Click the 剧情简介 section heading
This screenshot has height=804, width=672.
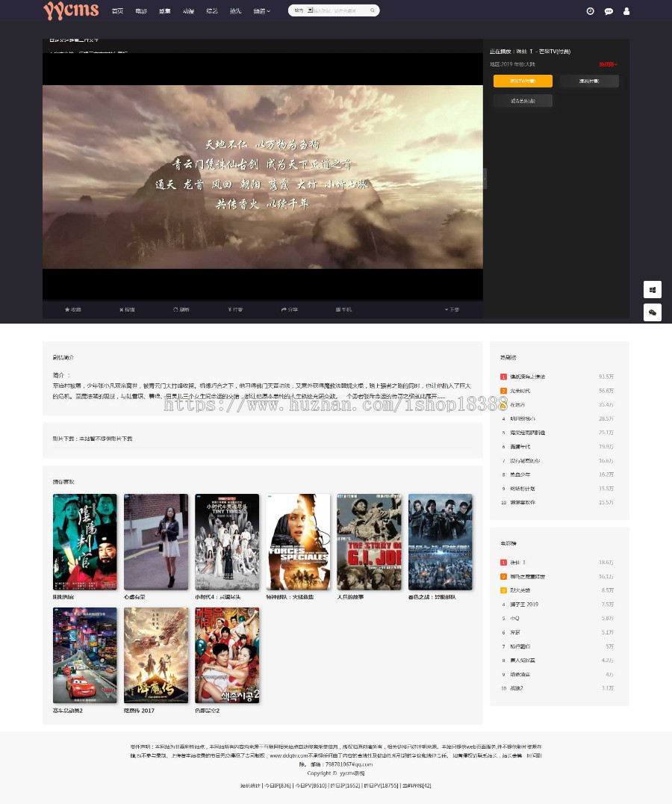tap(63, 357)
